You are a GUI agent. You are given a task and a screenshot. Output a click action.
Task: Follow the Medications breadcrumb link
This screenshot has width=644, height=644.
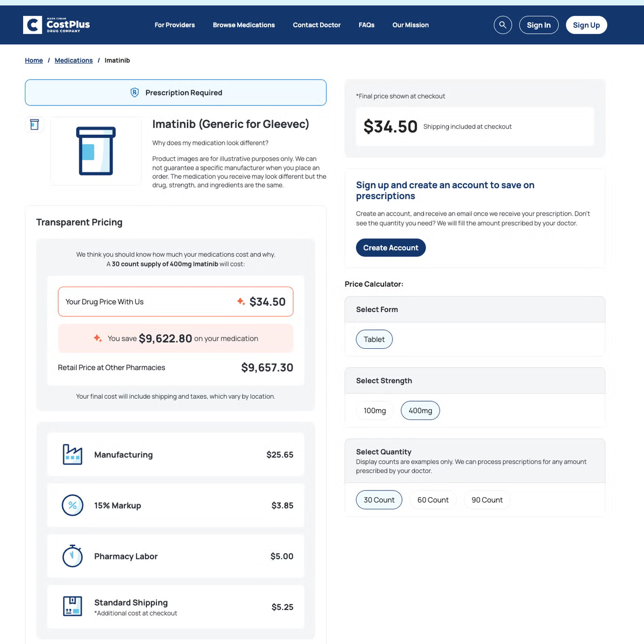click(74, 60)
